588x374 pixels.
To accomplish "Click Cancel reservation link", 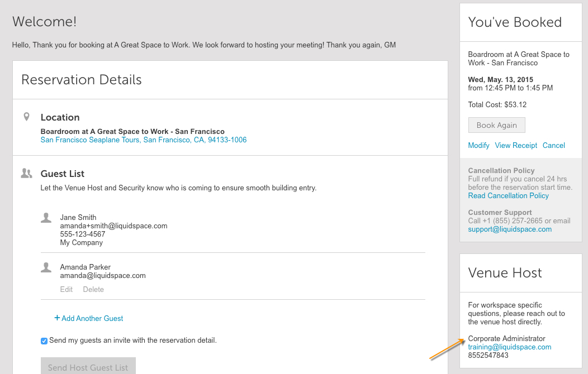I will [553, 146].
